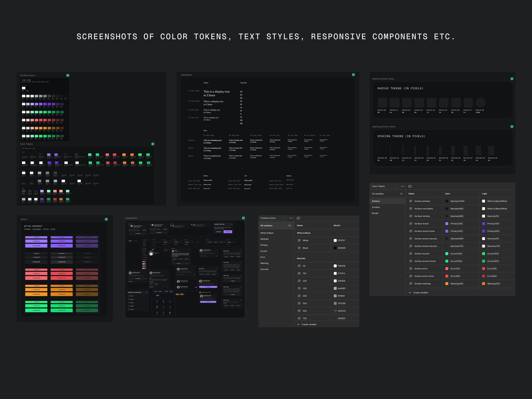Click palette icon next to White variable
Image resolution: width=532 pixels, height=399 pixels.
(299, 241)
